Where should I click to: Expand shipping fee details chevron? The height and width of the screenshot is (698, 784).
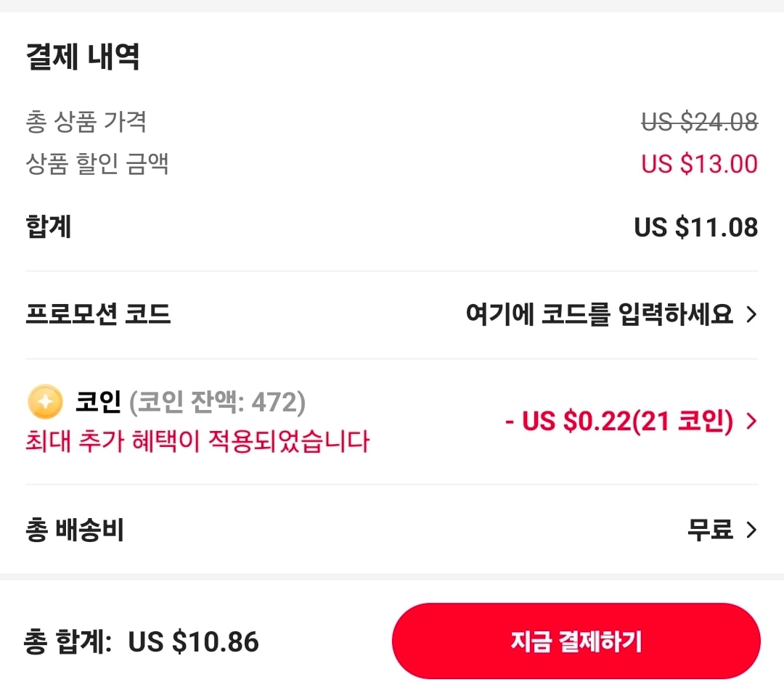pyautogui.click(x=751, y=530)
